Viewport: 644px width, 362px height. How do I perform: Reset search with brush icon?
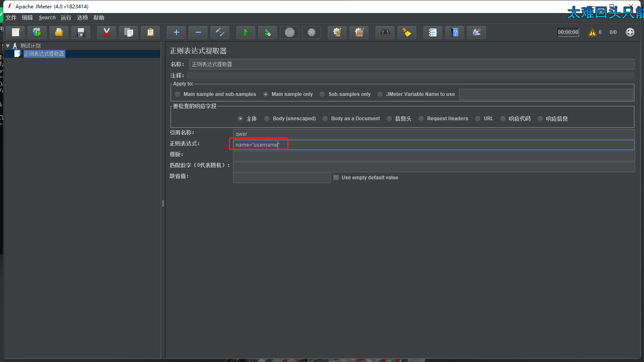coord(407,32)
